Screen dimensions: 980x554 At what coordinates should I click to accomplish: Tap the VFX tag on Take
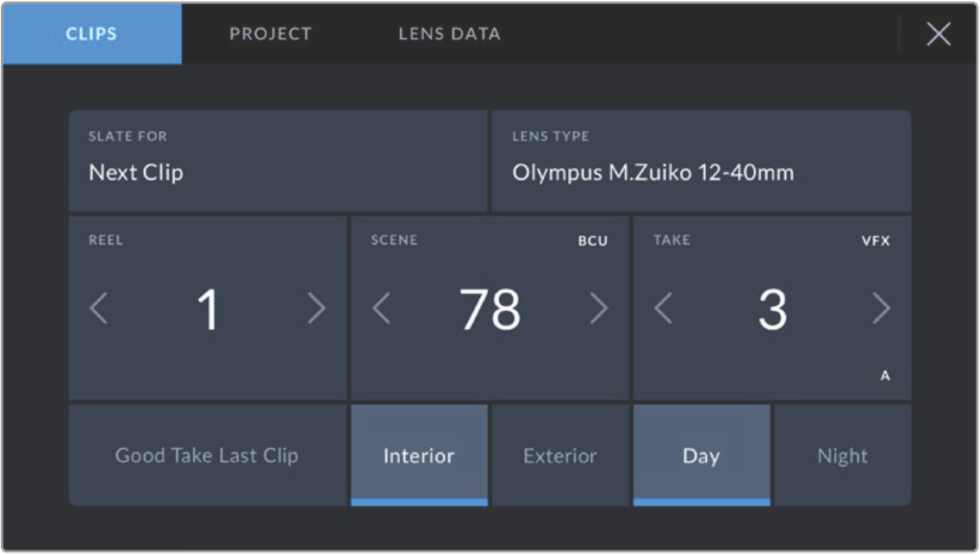click(x=876, y=241)
